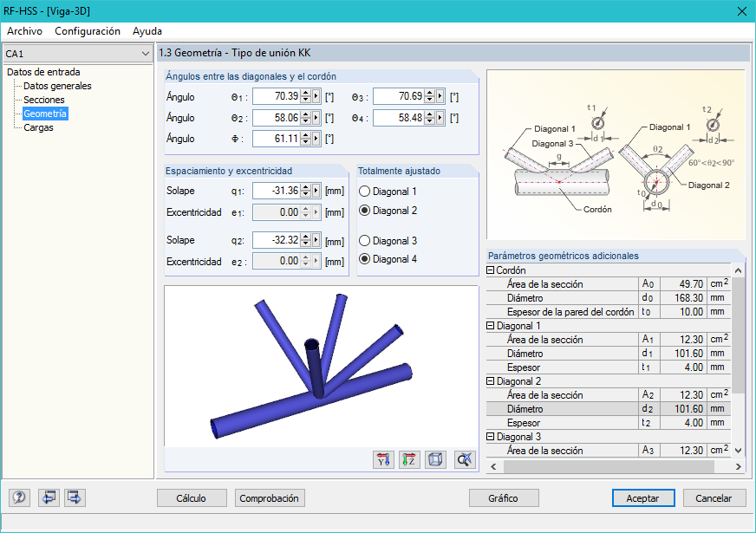Select Diagonal 4 radio button
This screenshot has width=756, height=533.
[x=364, y=259]
